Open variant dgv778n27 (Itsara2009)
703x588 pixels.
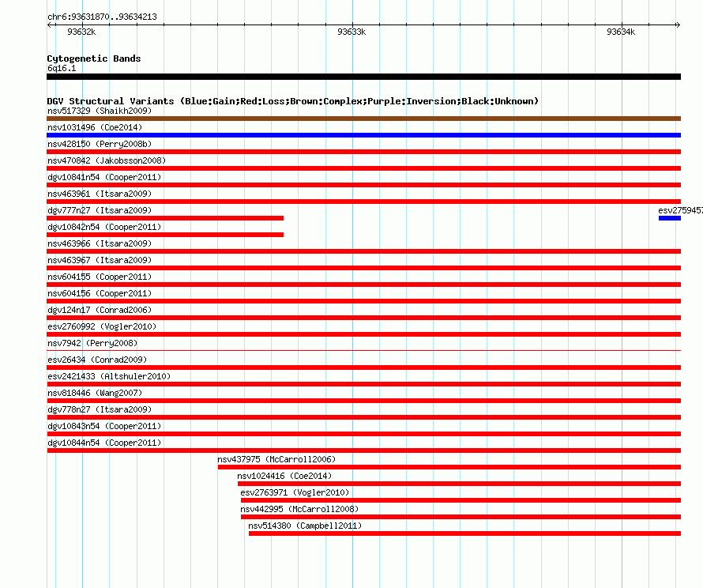(x=100, y=409)
